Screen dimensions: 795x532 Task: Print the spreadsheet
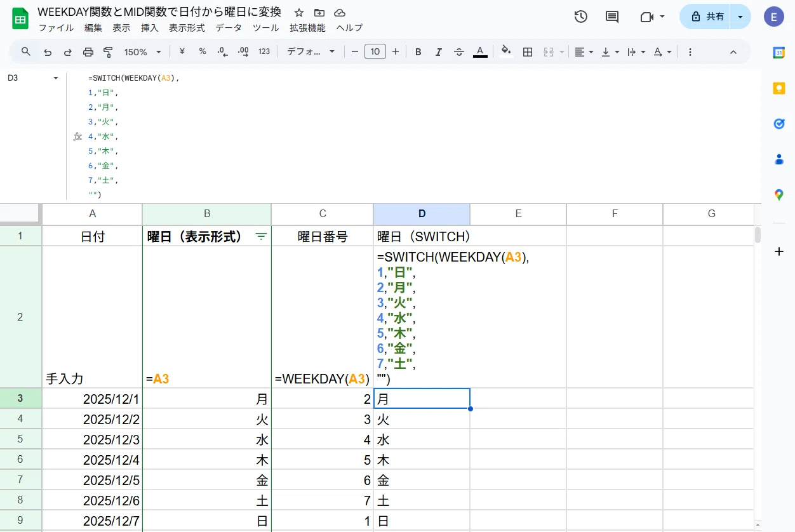[x=88, y=52]
